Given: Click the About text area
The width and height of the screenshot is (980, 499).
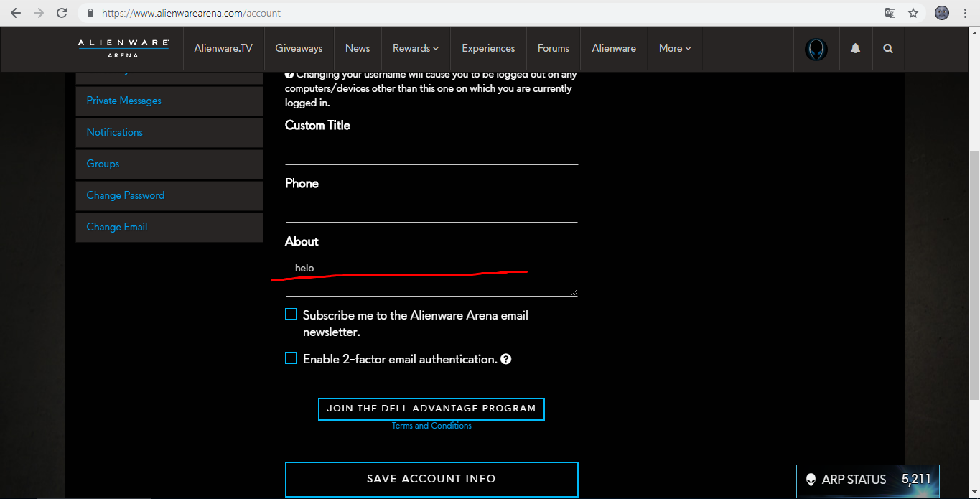Looking at the screenshot, I should pos(431,276).
